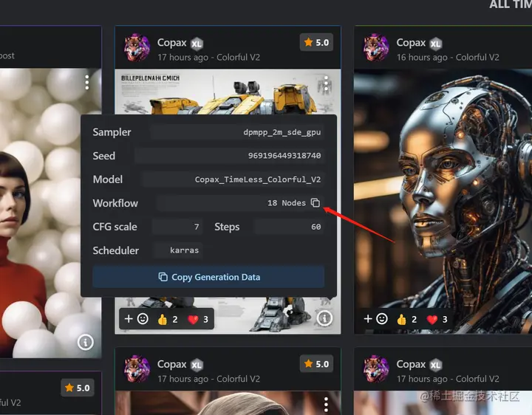This screenshot has width=532, height=415.
Task: Click XL badge on 16 hours ago card
Action: pyautogui.click(x=436, y=44)
